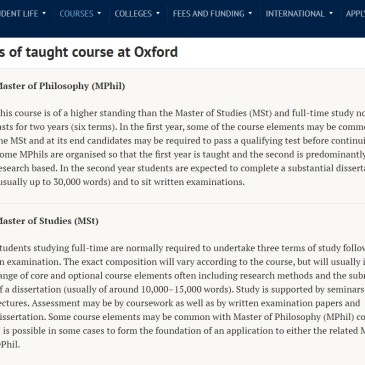Expand the arrow next to INTERNATIONAL
This screenshot has width=365, height=365.
pos(331,14)
